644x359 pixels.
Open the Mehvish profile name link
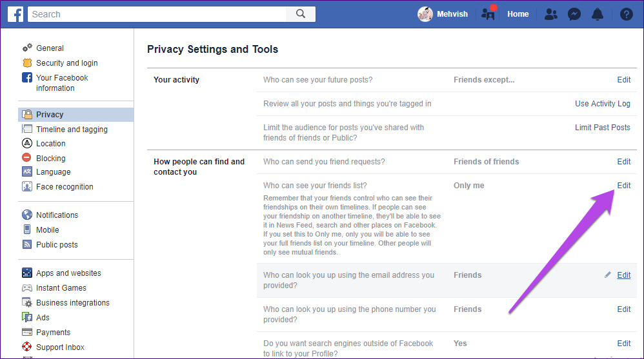pos(452,14)
